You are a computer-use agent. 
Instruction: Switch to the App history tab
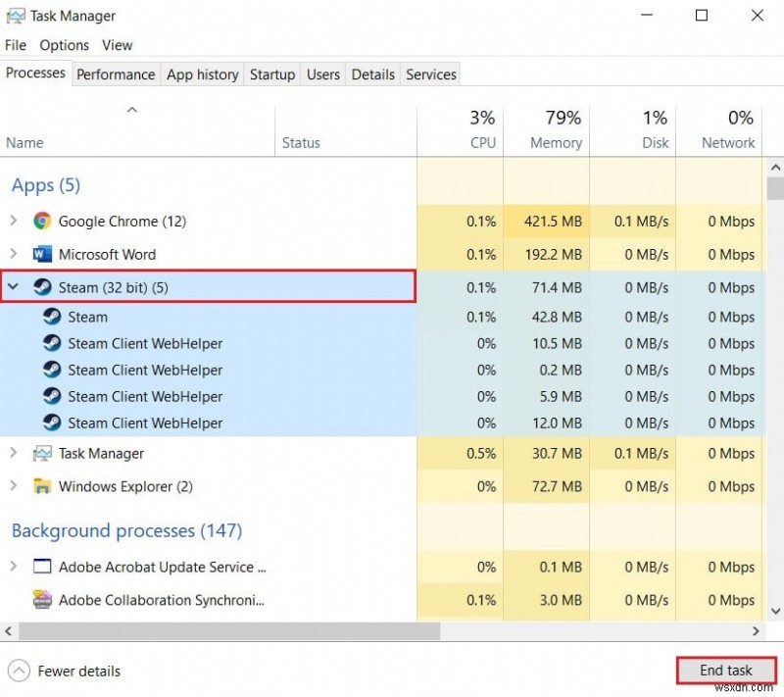pos(203,75)
